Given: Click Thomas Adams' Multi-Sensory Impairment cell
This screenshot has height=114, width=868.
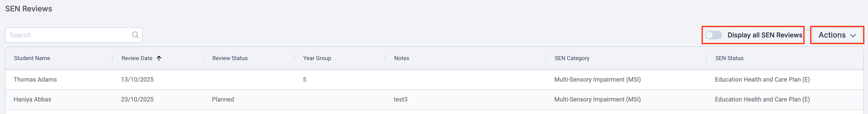Looking at the screenshot, I should tap(597, 79).
